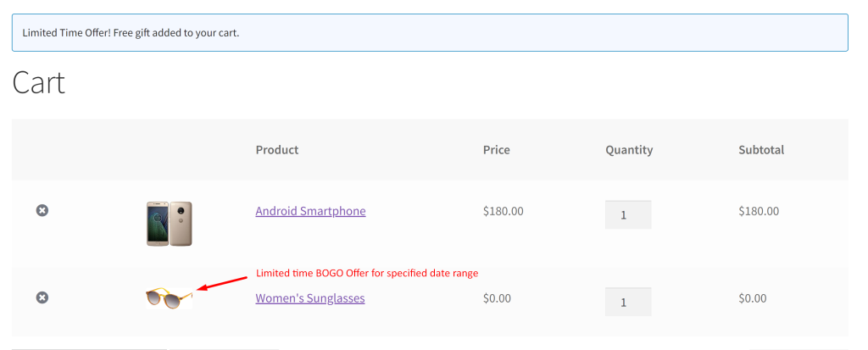
Task: Focus the Android Smartphone quantity field
Action: pyautogui.click(x=628, y=215)
